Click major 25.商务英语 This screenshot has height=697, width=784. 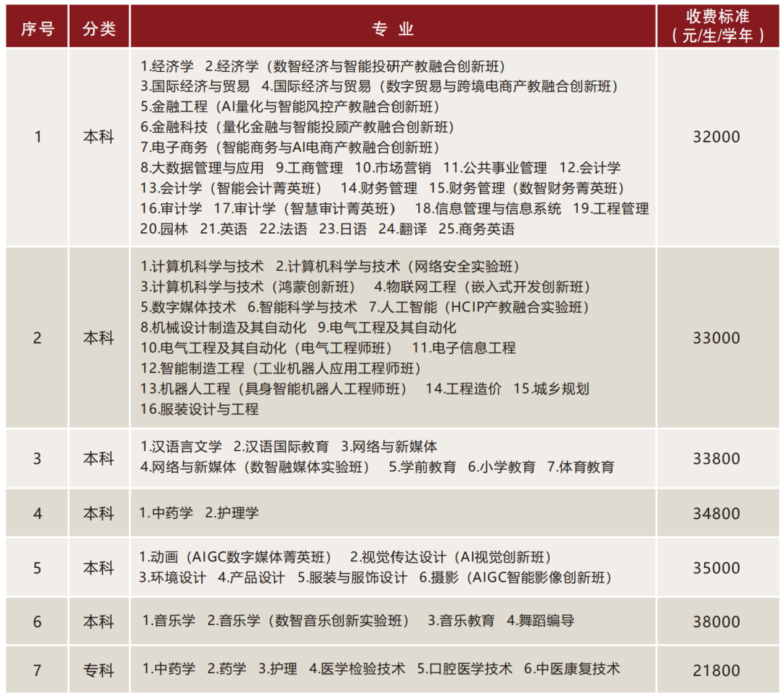476,229
